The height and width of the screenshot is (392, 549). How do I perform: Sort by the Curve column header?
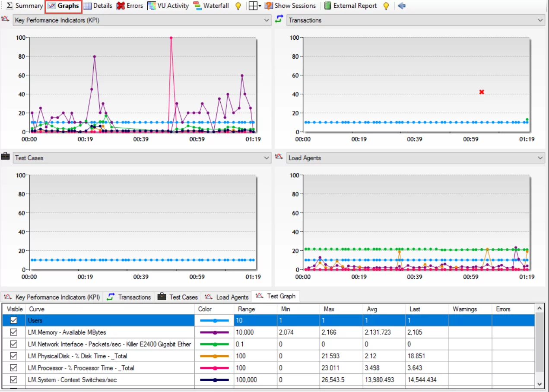pos(111,309)
